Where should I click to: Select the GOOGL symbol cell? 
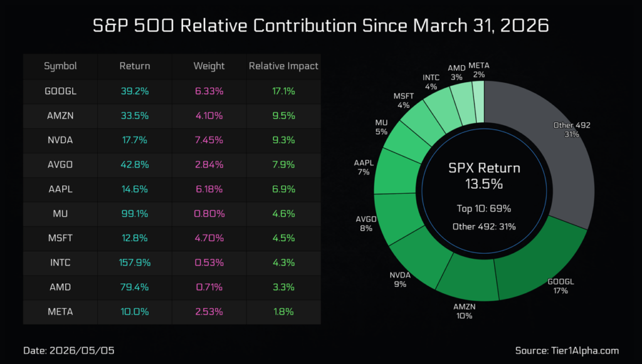[x=60, y=91]
